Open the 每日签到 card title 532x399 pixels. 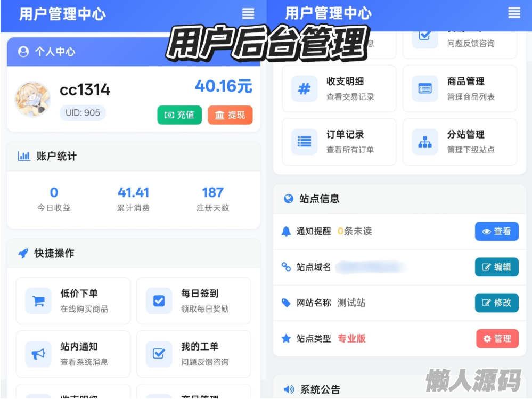(x=200, y=293)
